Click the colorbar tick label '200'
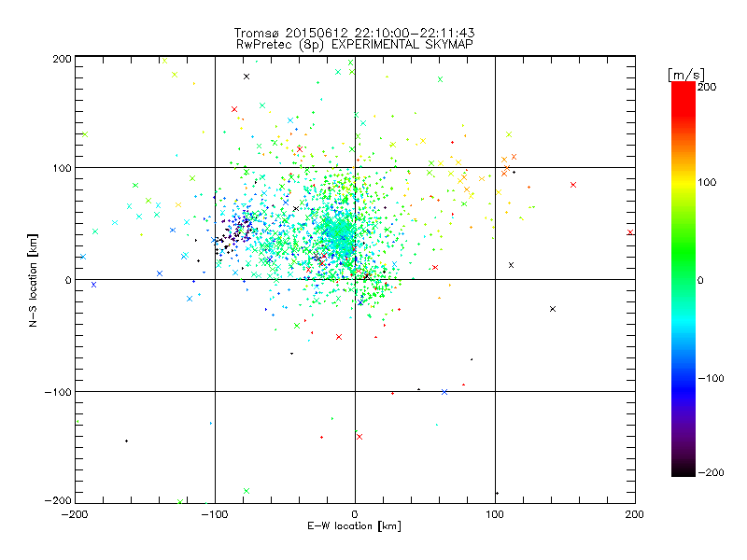The image size is (747, 560). pos(707,87)
